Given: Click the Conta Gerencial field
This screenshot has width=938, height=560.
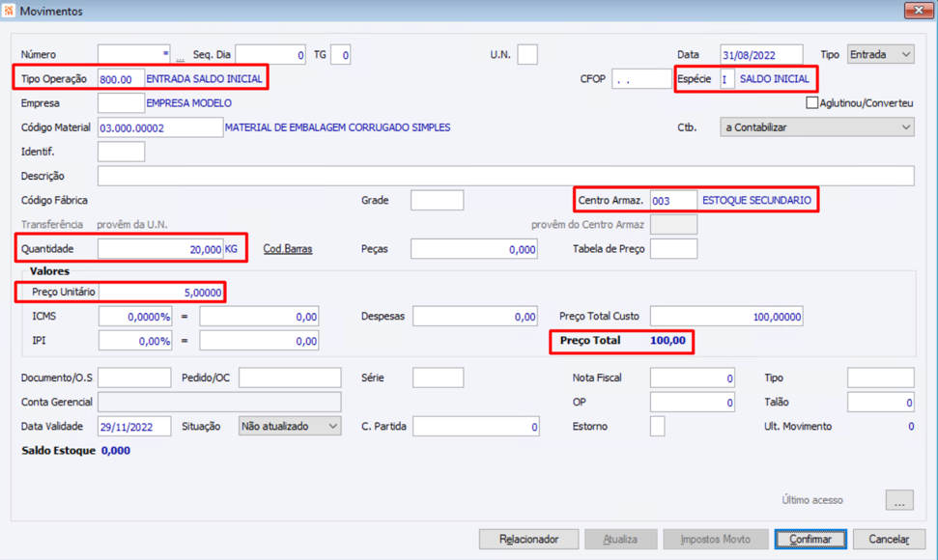Looking at the screenshot, I should pyautogui.click(x=219, y=402).
